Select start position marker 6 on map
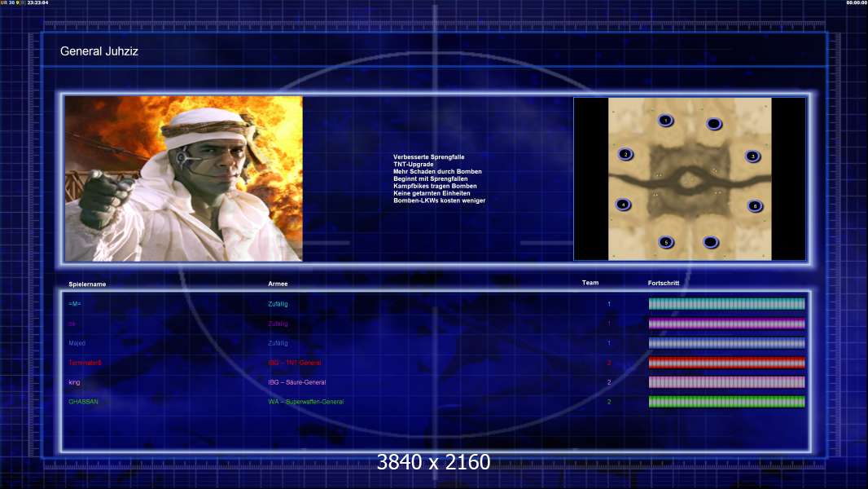 tap(755, 206)
